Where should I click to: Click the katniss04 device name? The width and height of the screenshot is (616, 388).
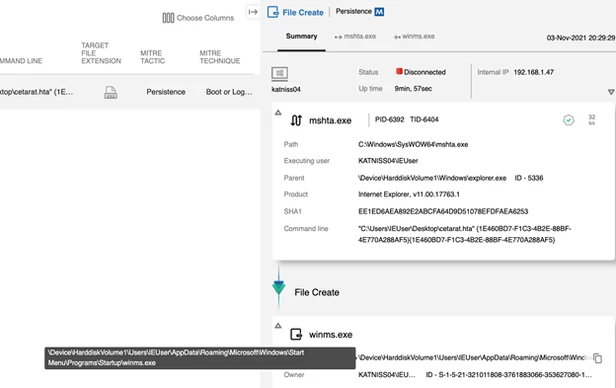[x=286, y=90]
